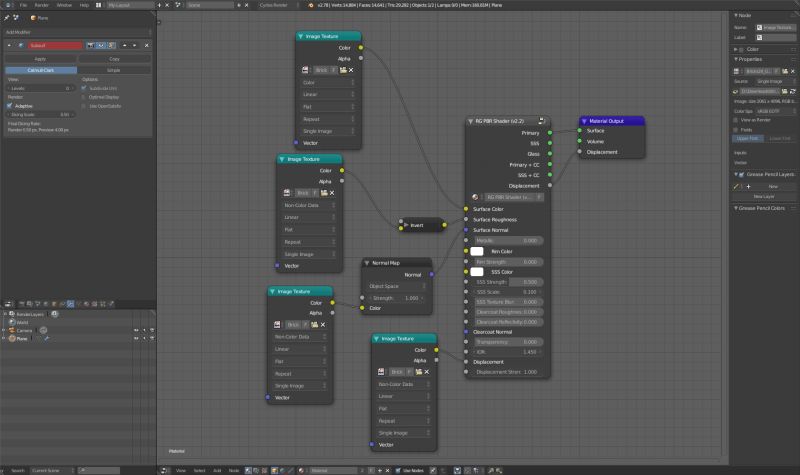Open image browser on top Image Texture node

tap(305, 70)
